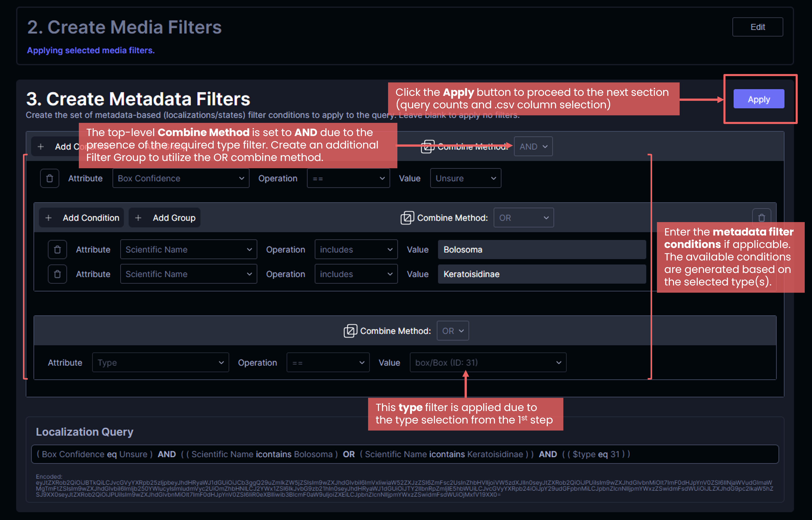Viewport: 812px width, 520px height.
Task: Open the Unsure value dropdown
Action: tap(465, 178)
